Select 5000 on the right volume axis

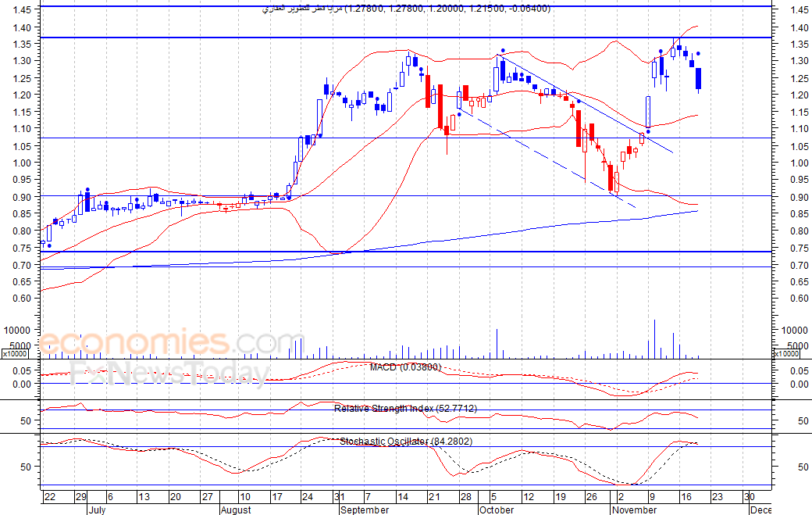pos(797,346)
